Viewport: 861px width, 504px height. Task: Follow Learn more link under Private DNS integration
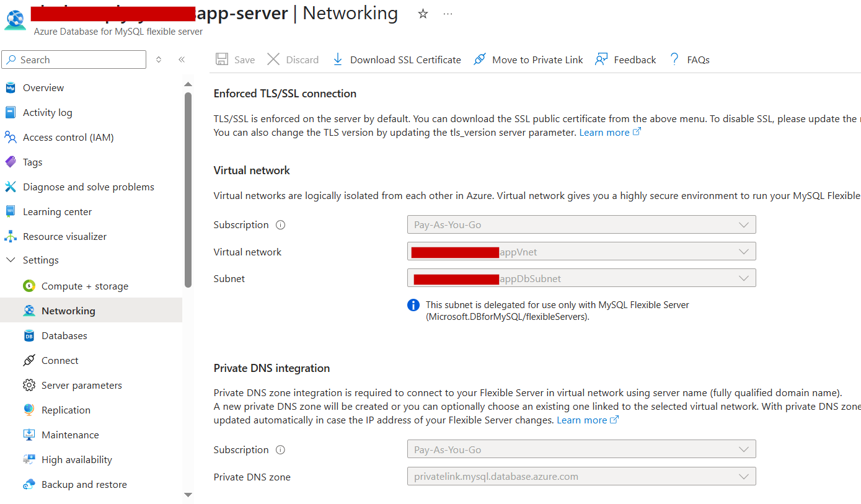(x=588, y=420)
